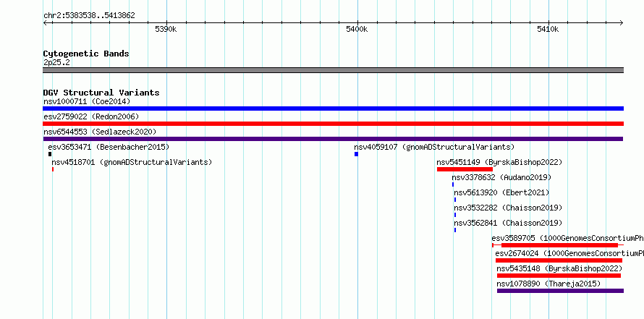Click the 5390k ruler tick label
The image size is (644, 319).
point(166,29)
